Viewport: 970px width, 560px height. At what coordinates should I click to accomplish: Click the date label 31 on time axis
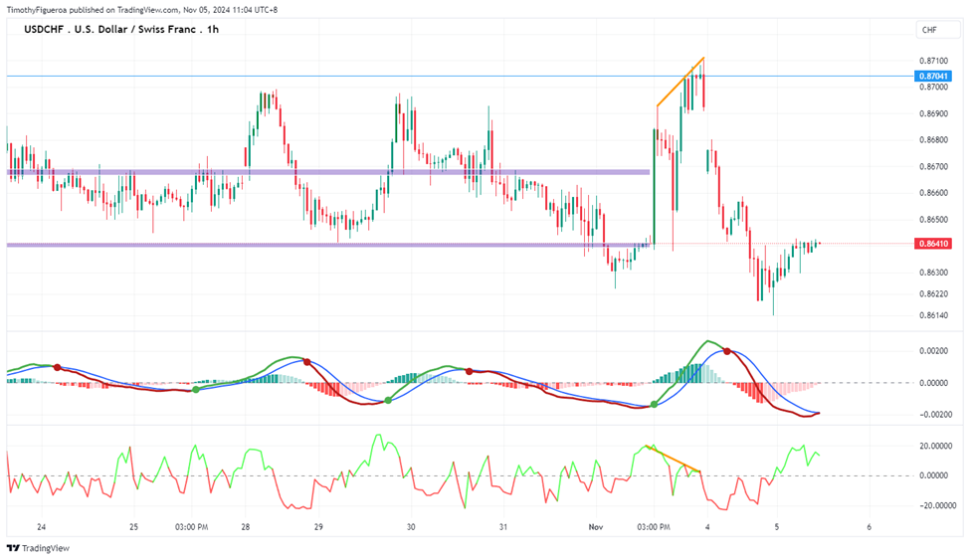click(503, 527)
